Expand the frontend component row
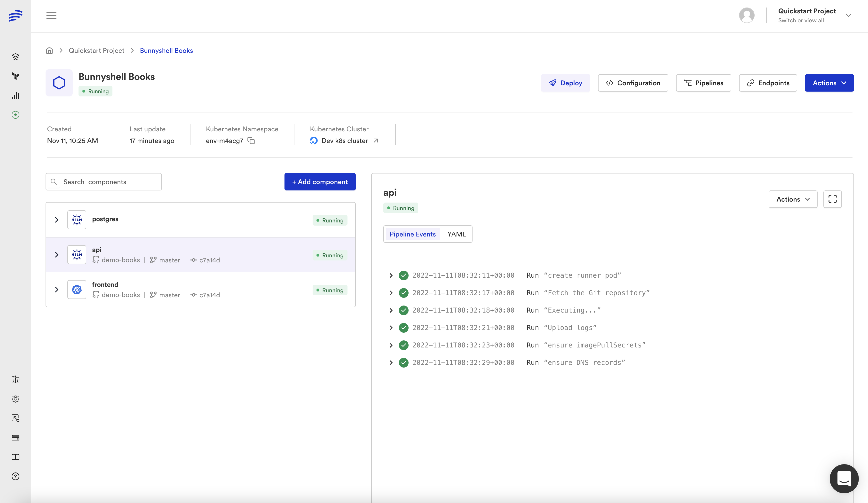Viewport: 868px width, 503px height. pos(56,290)
